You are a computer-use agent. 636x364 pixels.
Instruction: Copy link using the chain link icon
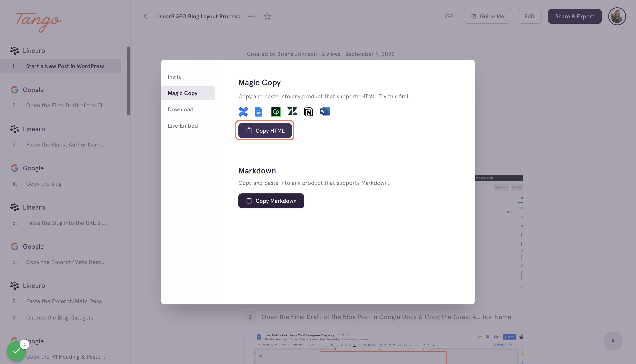(x=449, y=17)
